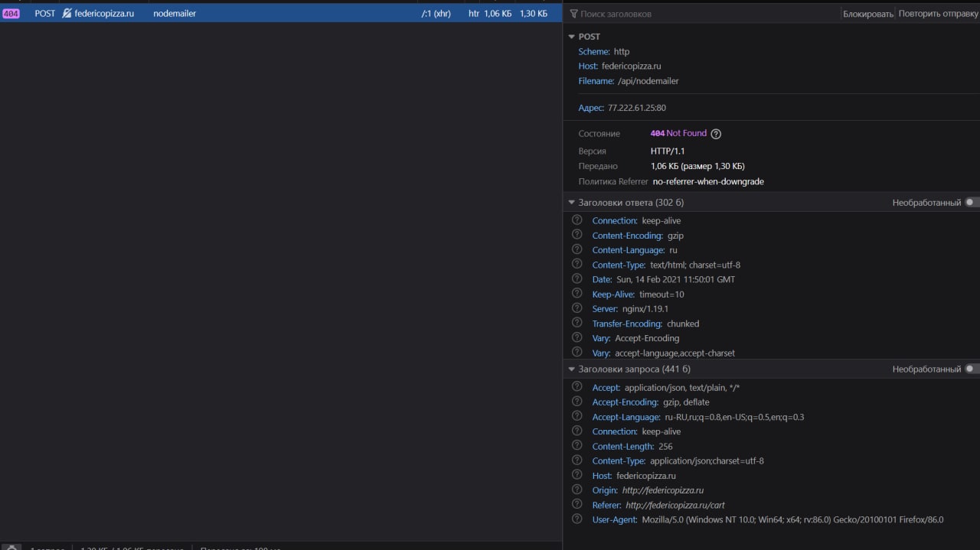This screenshot has height=550, width=980.
Task: Click the Повторить отправку button
Action: [939, 14]
